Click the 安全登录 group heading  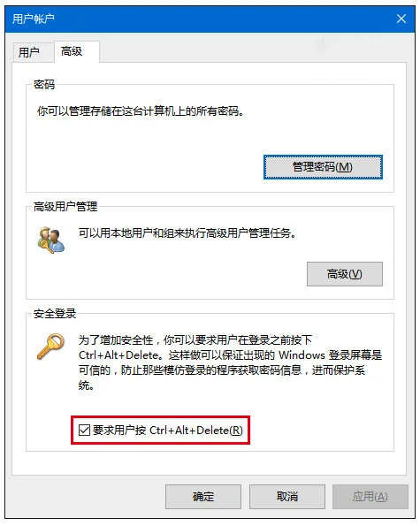pyautogui.click(x=55, y=314)
